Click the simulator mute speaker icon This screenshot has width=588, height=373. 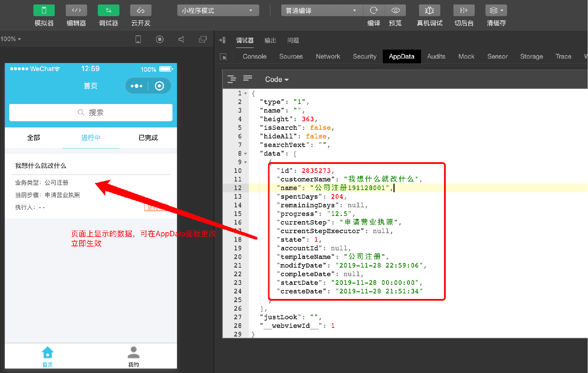pyautogui.click(x=181, y=39)
